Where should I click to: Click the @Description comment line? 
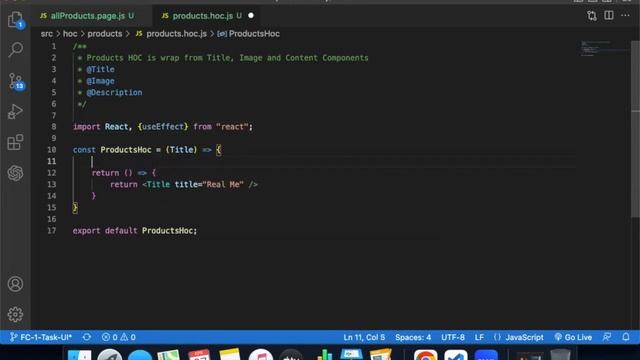point(114,92)
